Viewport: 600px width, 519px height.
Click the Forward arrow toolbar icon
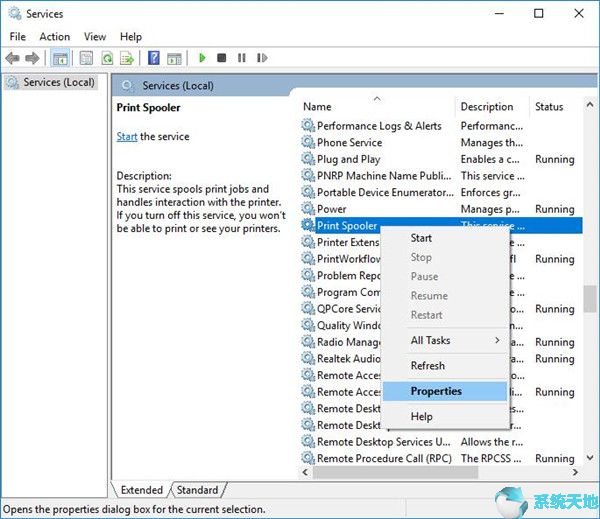click(32, 58)
